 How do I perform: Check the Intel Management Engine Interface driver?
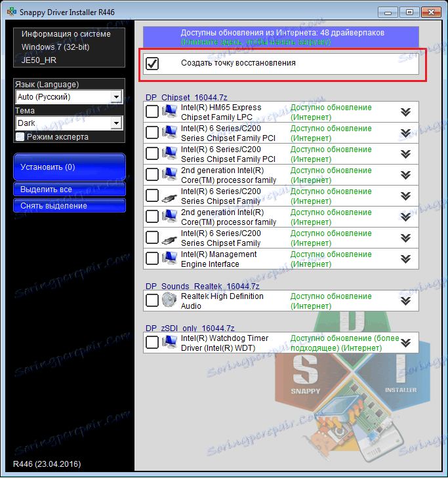(x=152, y=258)
